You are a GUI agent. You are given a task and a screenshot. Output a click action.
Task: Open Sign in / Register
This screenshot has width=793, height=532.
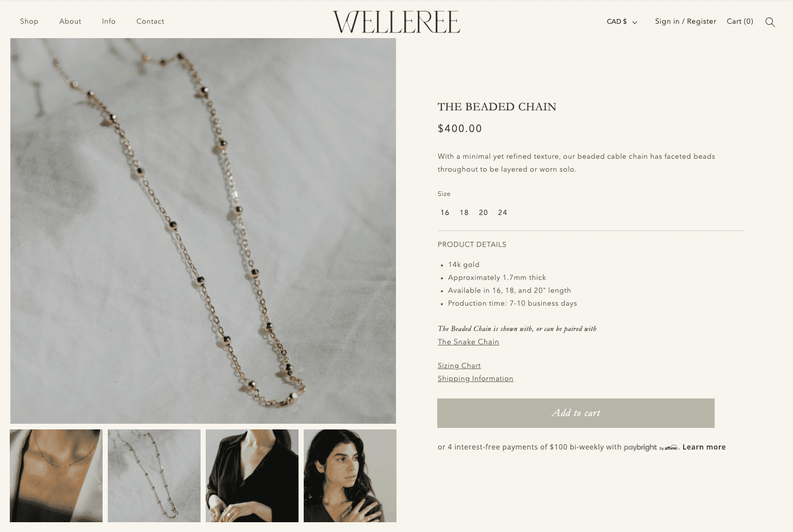[686, 21]
